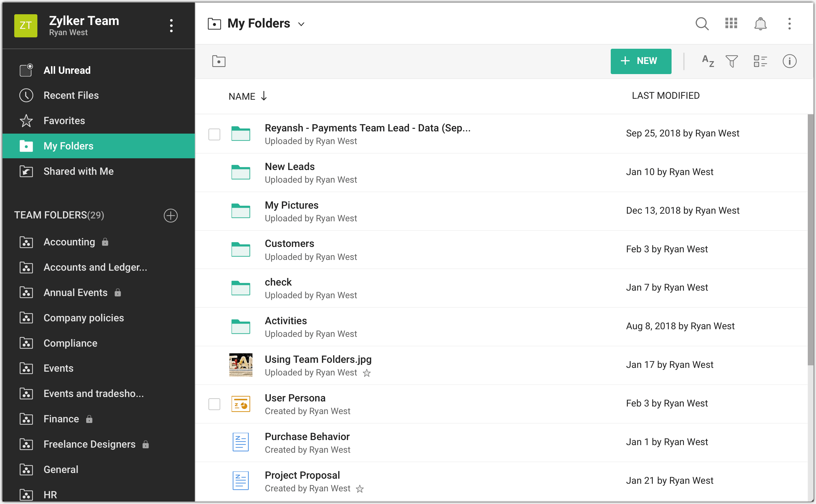Screen dimensions: 816x504
Task: Open the search icon
Action: click(702, 23)
